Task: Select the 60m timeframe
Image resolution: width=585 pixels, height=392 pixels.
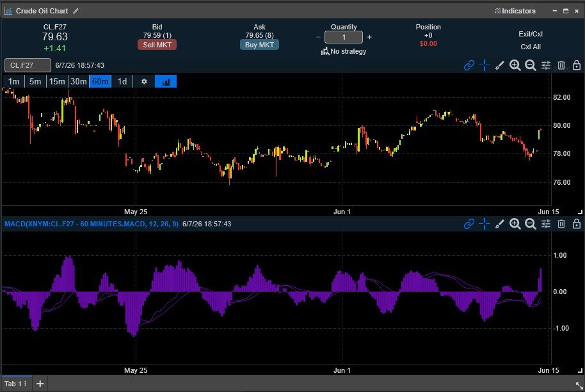Action: 100,82
